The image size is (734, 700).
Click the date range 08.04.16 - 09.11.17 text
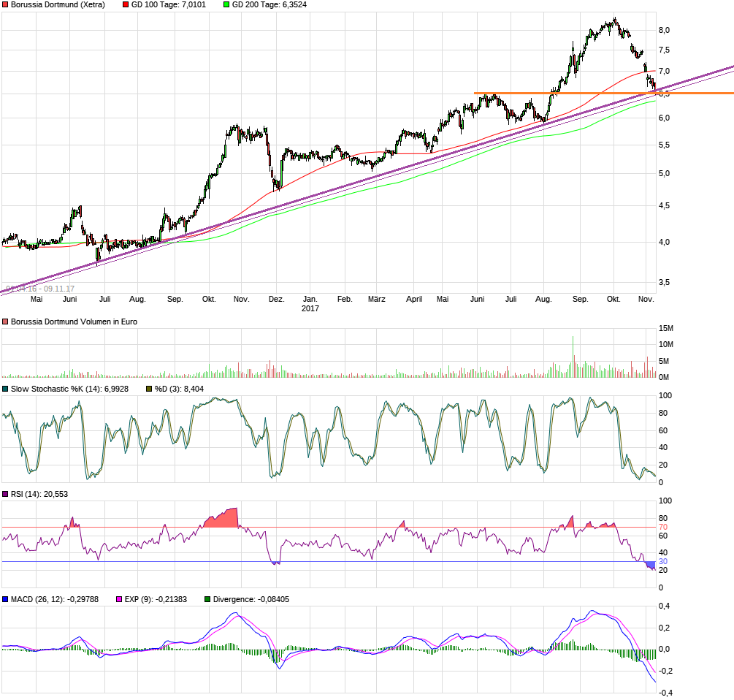pyautogui.click(x=40, y=289)
